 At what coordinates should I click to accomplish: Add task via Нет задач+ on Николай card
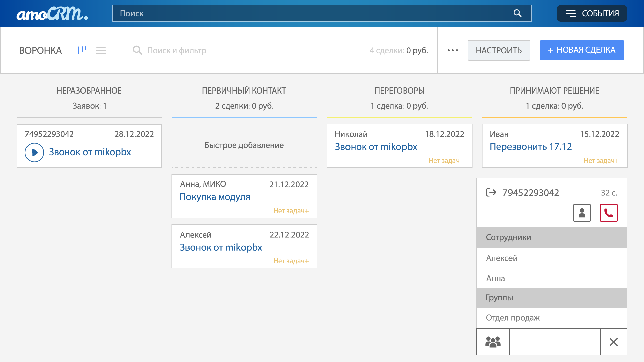tap(446, 161)
